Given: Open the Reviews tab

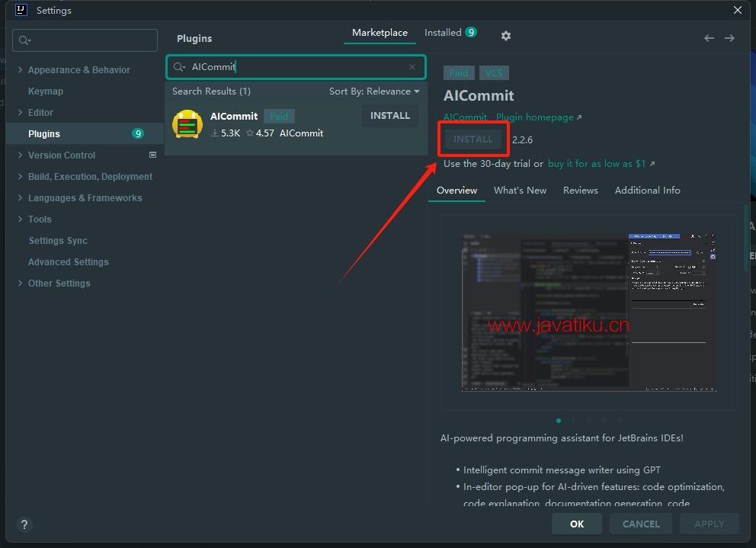Looking at the screenshot, I should click(581, 191).
